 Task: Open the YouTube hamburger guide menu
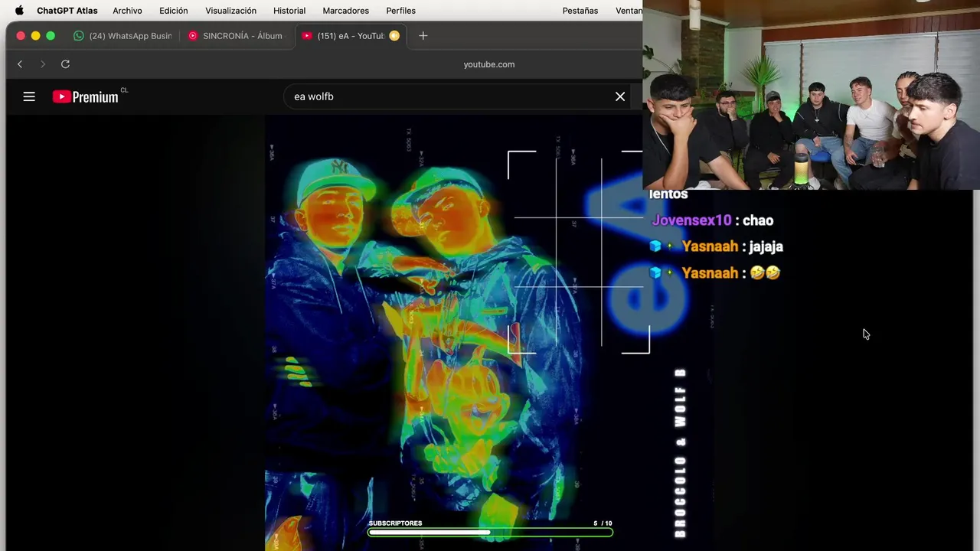pyautogui.click(x=29, y=96)
